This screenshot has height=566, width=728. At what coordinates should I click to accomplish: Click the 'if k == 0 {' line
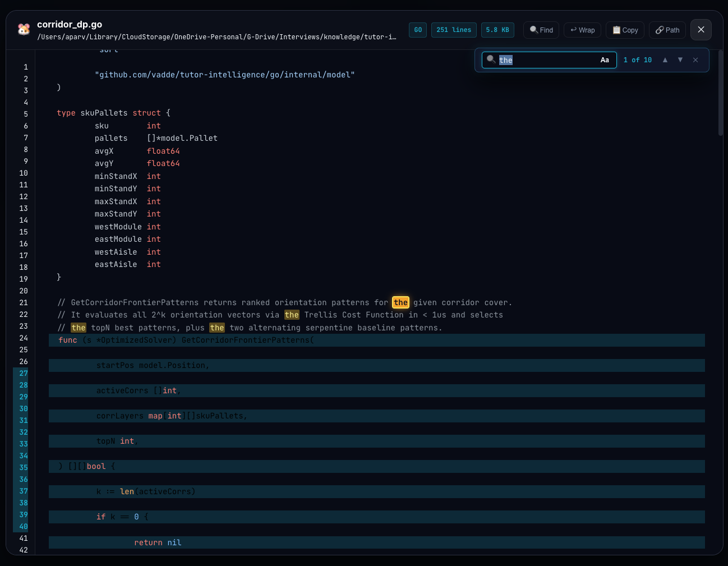tap(377, 517)
